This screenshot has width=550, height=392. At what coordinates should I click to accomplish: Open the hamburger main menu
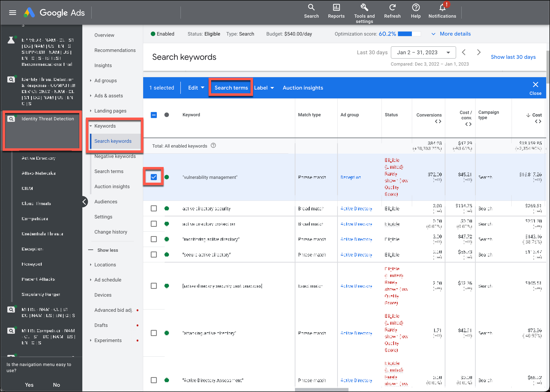click(12, 13)
